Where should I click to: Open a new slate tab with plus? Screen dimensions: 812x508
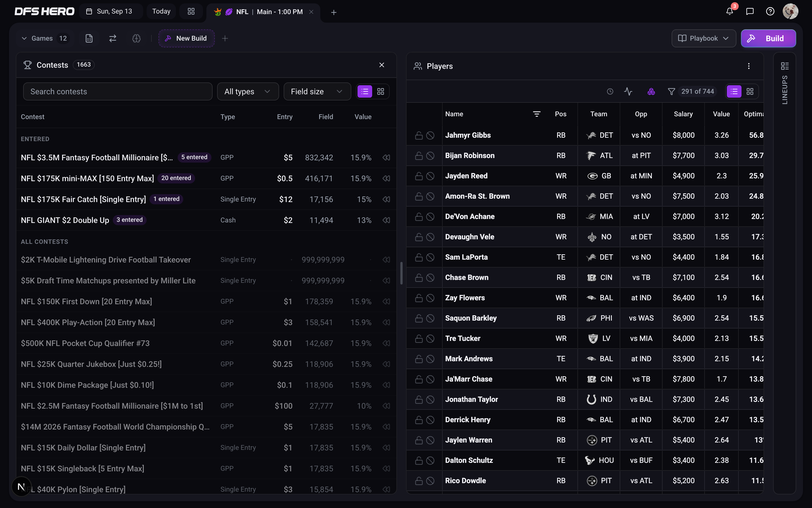coord(334,12)
